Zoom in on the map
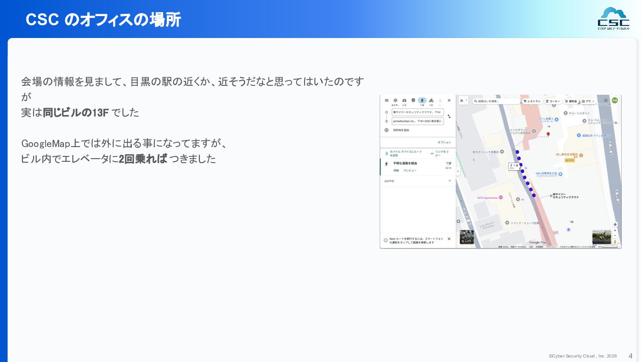Screen dimensions: 644x362 pos(615,231)
